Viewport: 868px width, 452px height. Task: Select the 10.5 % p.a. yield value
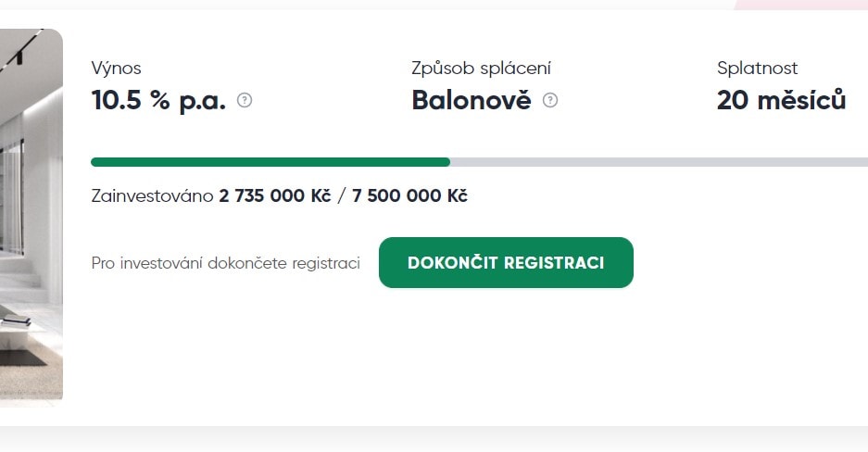[x=158, y=100]
